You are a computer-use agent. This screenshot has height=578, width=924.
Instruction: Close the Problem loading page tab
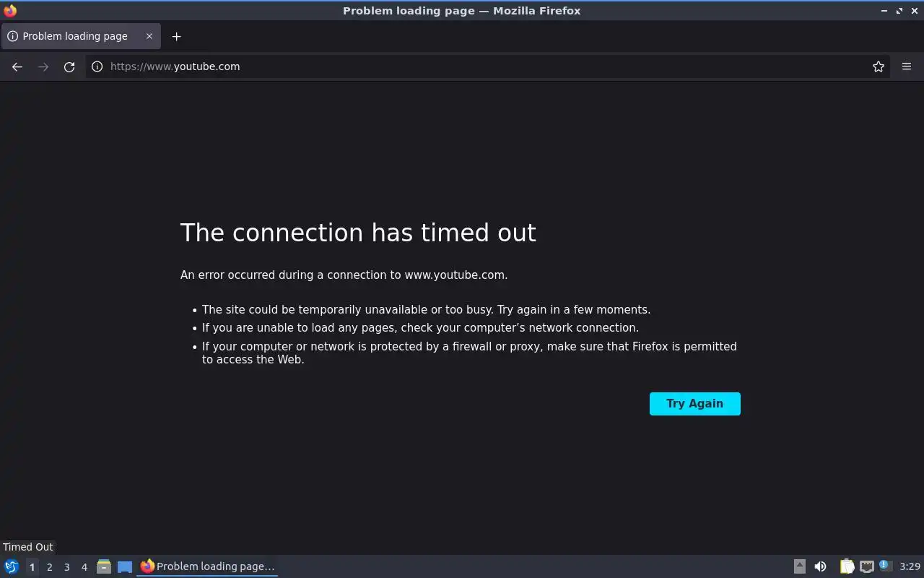[x=149, y=36]
